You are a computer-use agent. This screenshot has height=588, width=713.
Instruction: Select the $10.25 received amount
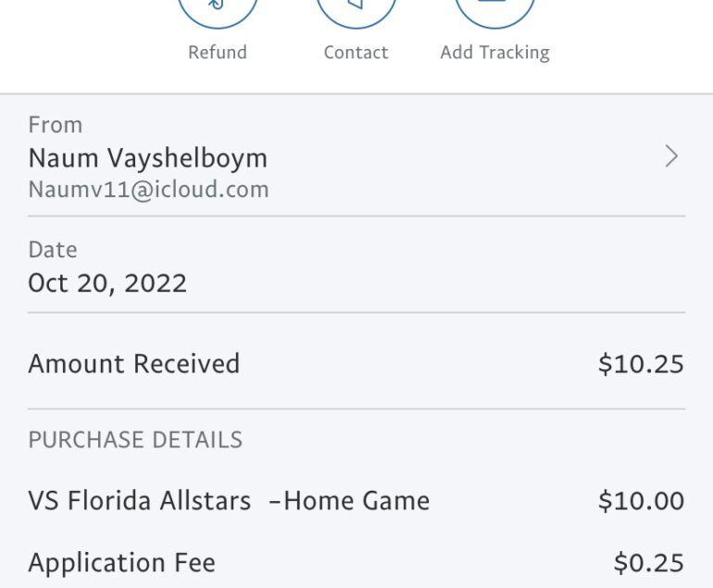click(641, 364)
